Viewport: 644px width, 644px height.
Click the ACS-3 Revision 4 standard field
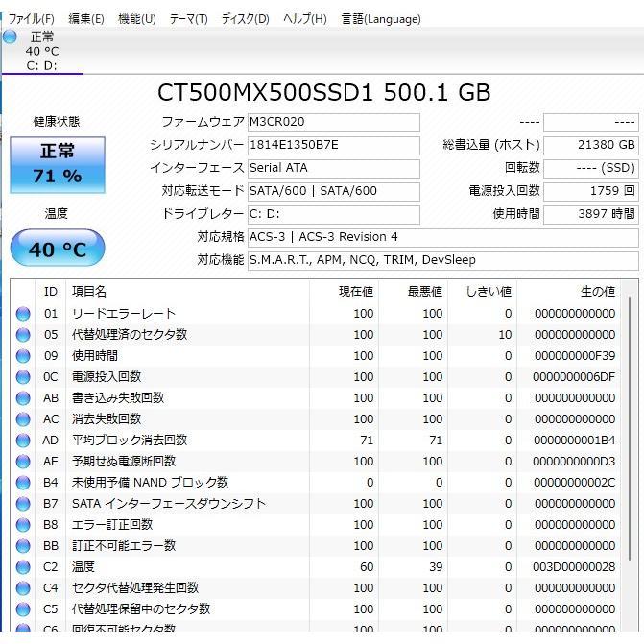[443, 237]
